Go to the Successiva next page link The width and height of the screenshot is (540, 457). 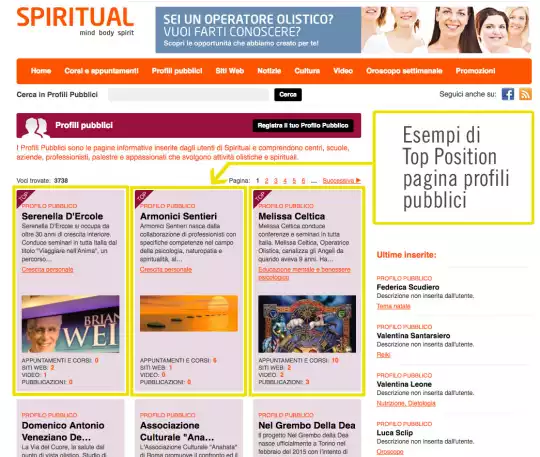point(341,180)
